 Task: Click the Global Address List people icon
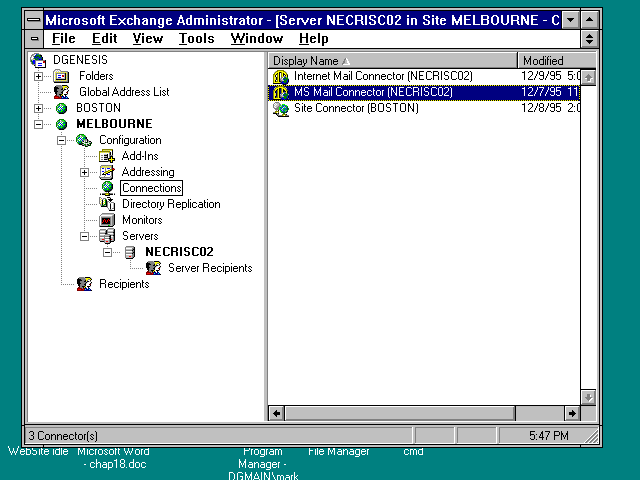point(61,92)
